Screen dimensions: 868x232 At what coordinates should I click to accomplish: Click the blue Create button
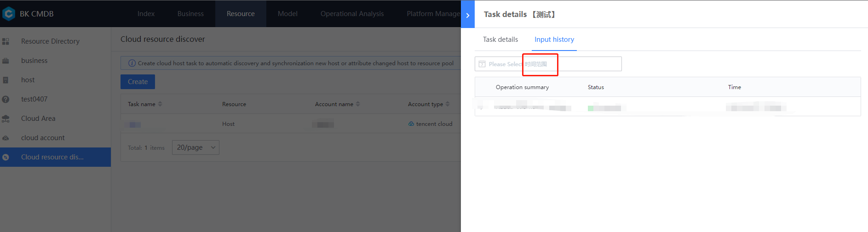pos(138,82)
